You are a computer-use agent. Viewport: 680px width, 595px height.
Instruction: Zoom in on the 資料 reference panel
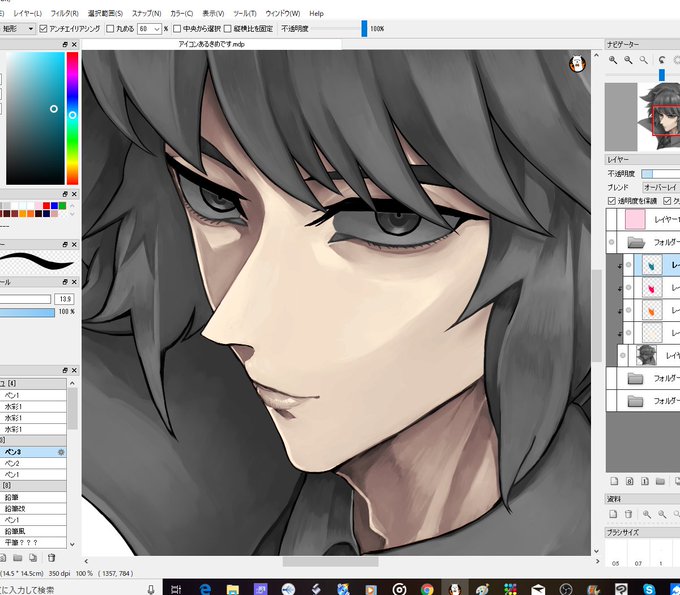tap(647, 514)
